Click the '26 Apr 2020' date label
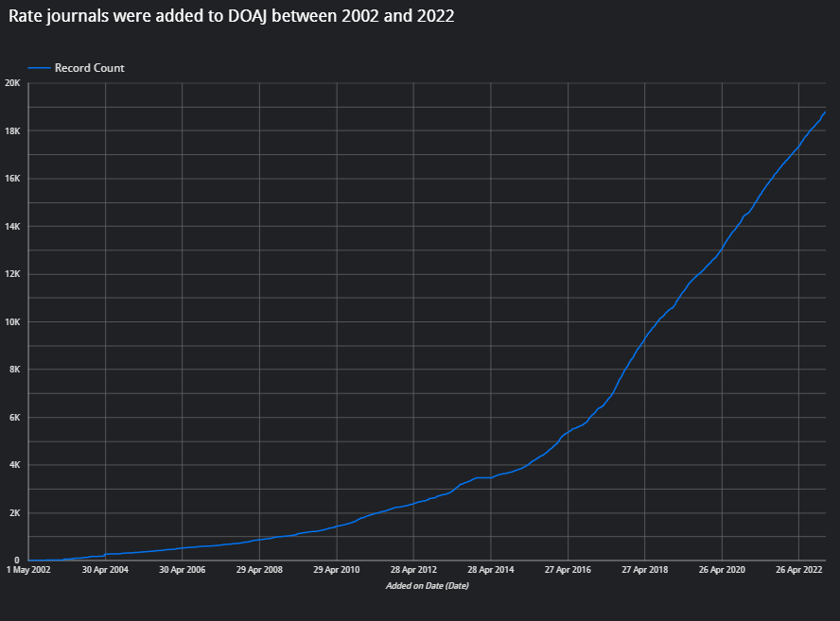Viewport: 840px width, 621px height. (x=722, y=570)
